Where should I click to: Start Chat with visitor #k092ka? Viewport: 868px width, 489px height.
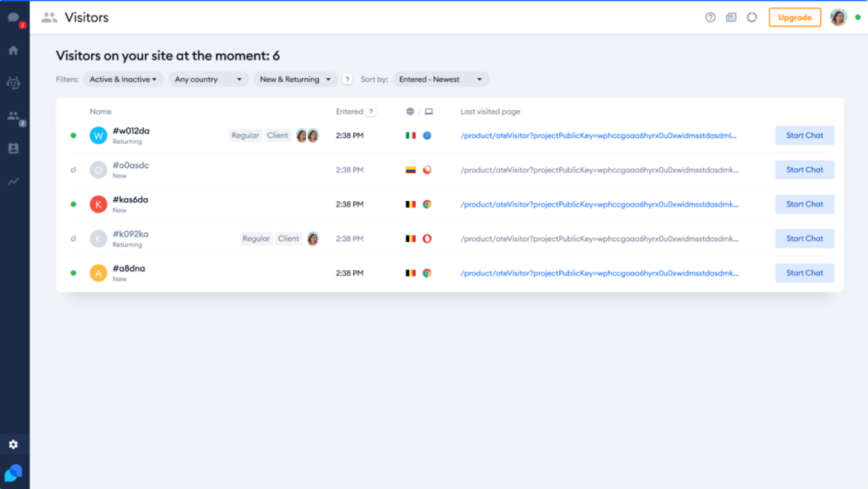coord(805,239)
